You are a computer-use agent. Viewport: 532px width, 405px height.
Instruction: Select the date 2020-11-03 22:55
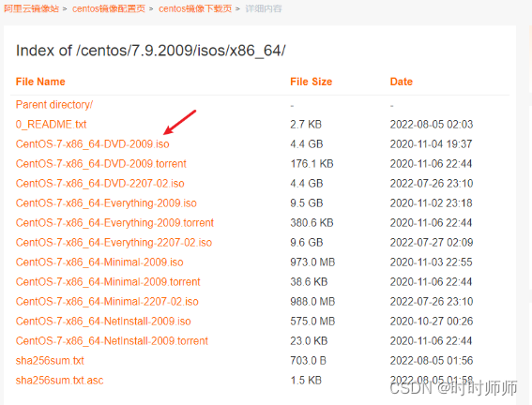pos(431,262)
